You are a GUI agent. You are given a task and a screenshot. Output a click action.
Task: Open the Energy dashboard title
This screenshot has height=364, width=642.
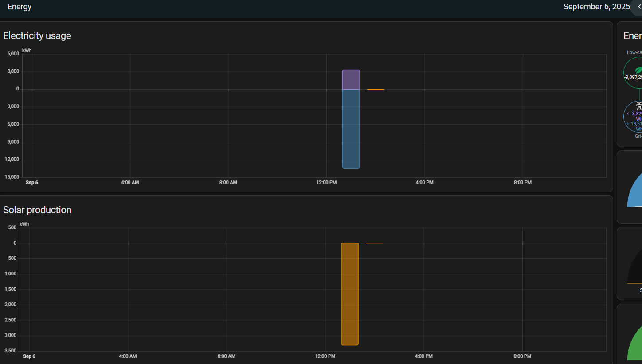point(20,7)
